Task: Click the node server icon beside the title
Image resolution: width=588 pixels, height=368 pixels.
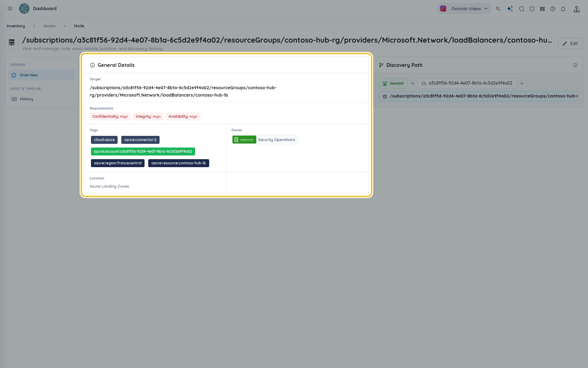Action: pos(12,42)
